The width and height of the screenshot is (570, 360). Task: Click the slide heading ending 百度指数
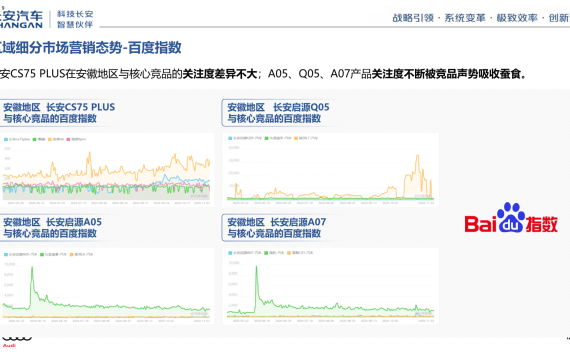pyautogui.click(x=90, y=48)
